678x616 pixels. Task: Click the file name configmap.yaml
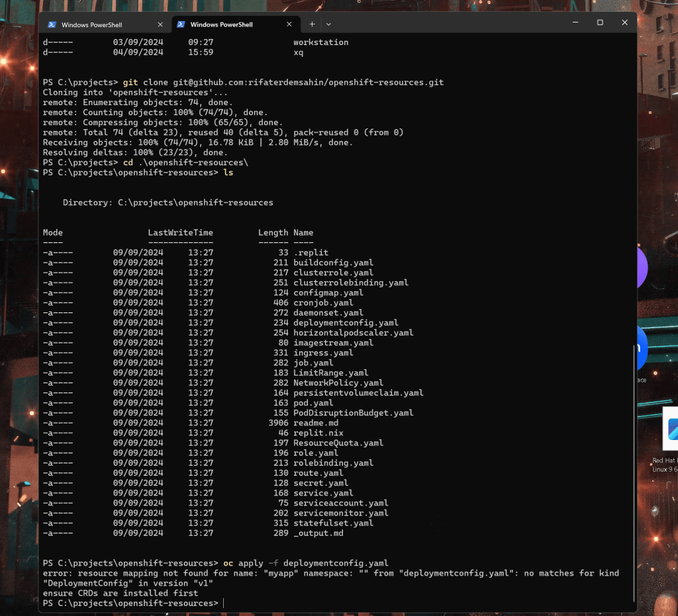(x=328, y=292)
